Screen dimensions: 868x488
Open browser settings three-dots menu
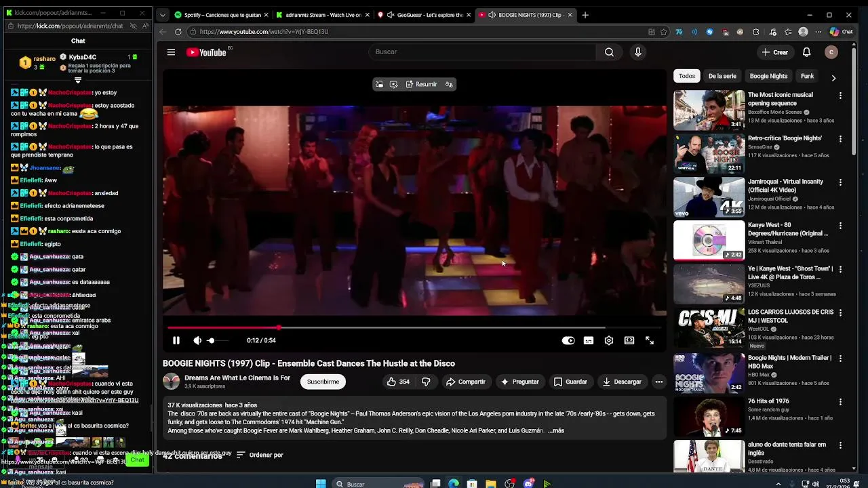click(818, 32)
